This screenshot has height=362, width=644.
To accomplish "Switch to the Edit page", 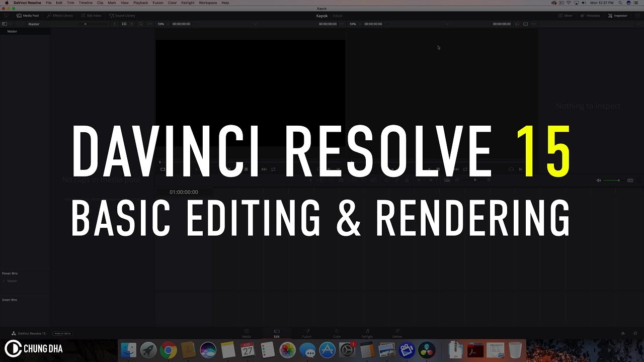I will (x=277, y=334).
